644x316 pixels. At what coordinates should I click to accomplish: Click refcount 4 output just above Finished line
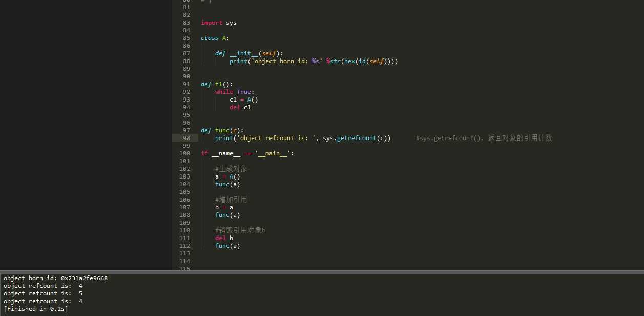point(43,301)
